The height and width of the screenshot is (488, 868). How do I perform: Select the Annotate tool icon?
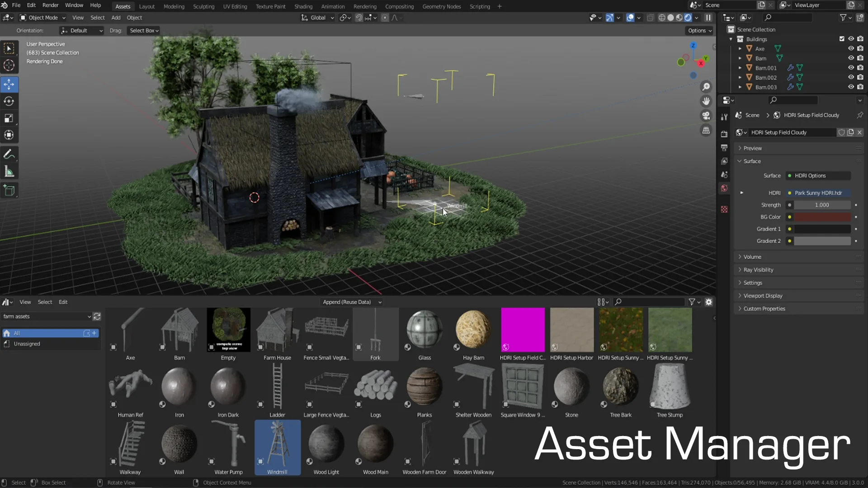coord(9,155)
